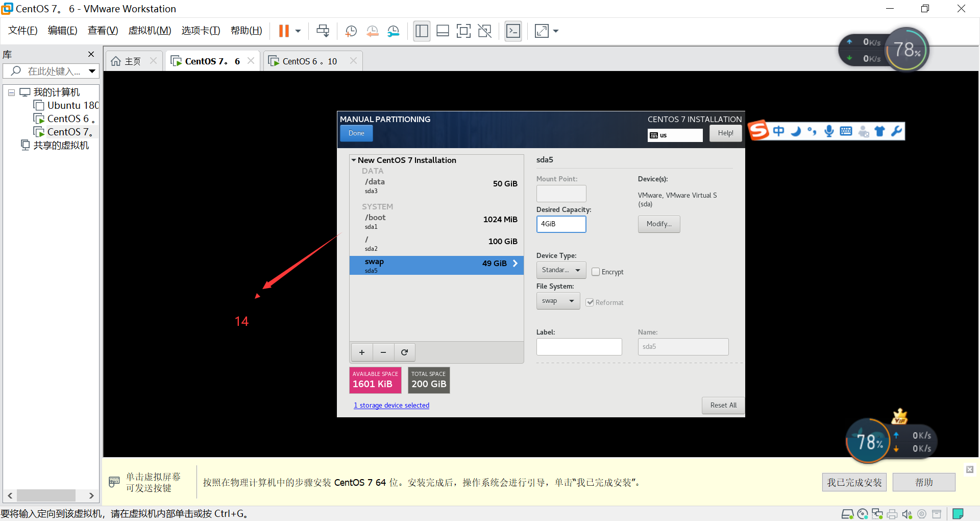The image size is (980, 521).
Task: Open the snapshot manager
Action: coord(393,31)
